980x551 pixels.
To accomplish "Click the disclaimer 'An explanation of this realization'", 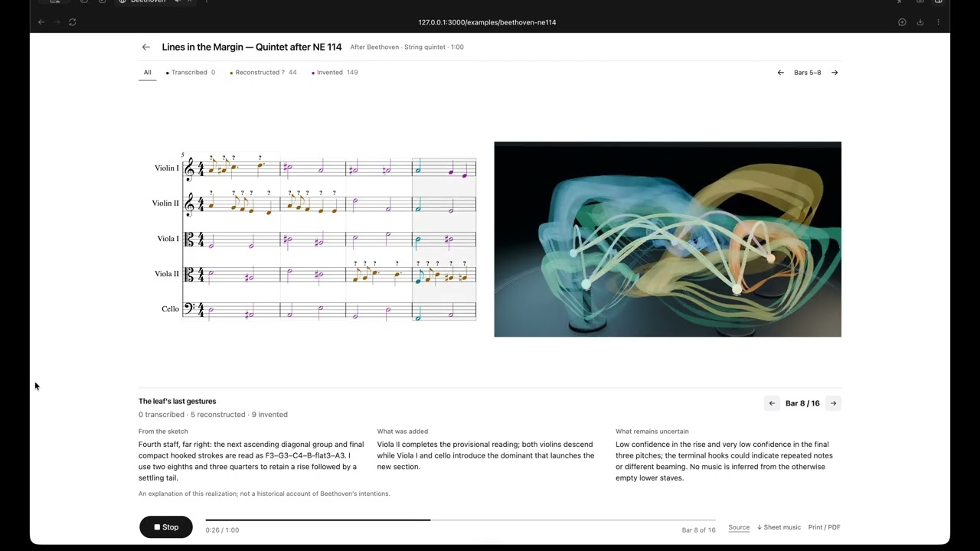I will 264,494.
